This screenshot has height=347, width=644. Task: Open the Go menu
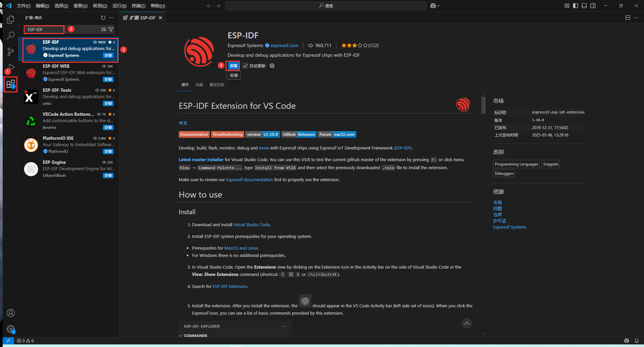[100, 6]
